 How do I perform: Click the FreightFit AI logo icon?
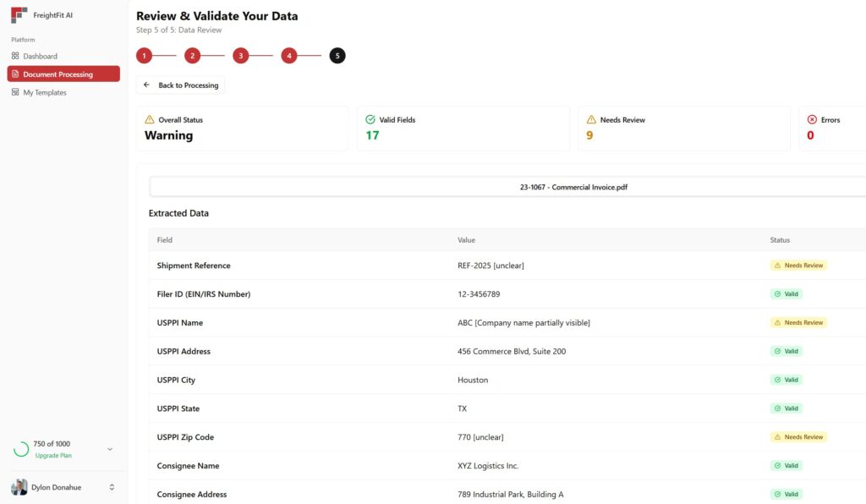[19, 15]
